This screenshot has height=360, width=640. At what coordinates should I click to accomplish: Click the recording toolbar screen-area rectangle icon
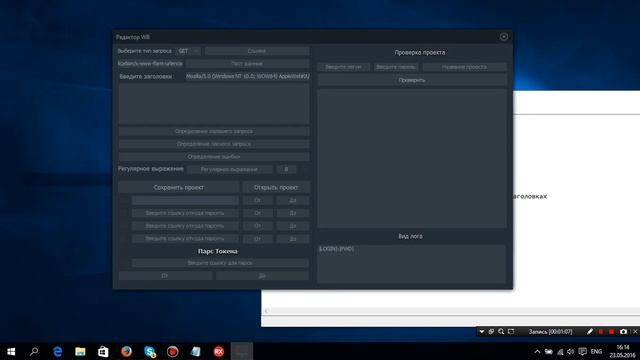pos(511,332)
